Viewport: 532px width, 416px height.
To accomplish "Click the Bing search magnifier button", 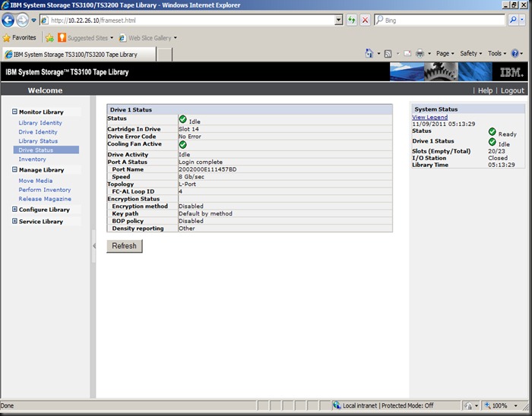I will (x=513, y=20).
